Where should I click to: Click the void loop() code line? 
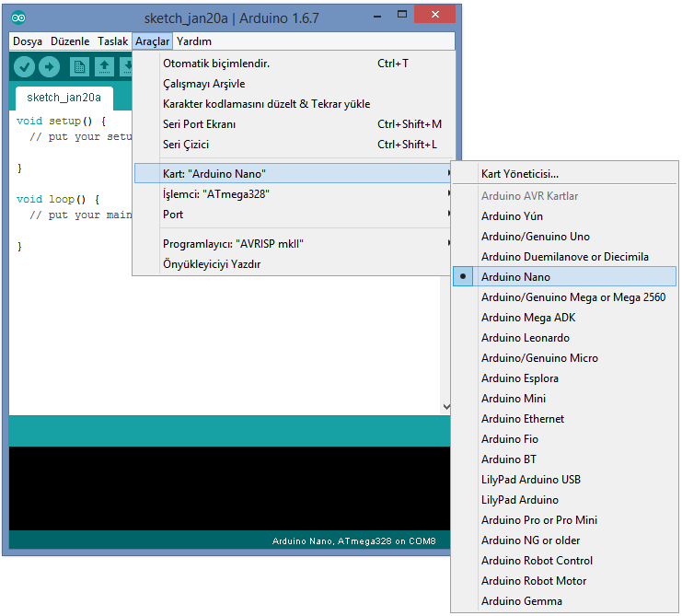coord(58,199)
